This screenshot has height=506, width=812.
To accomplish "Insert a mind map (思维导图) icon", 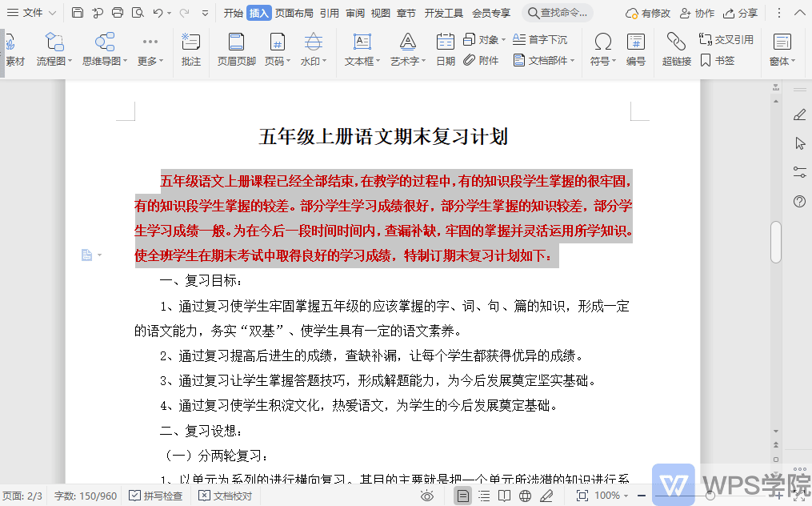I will pos(105,42).
